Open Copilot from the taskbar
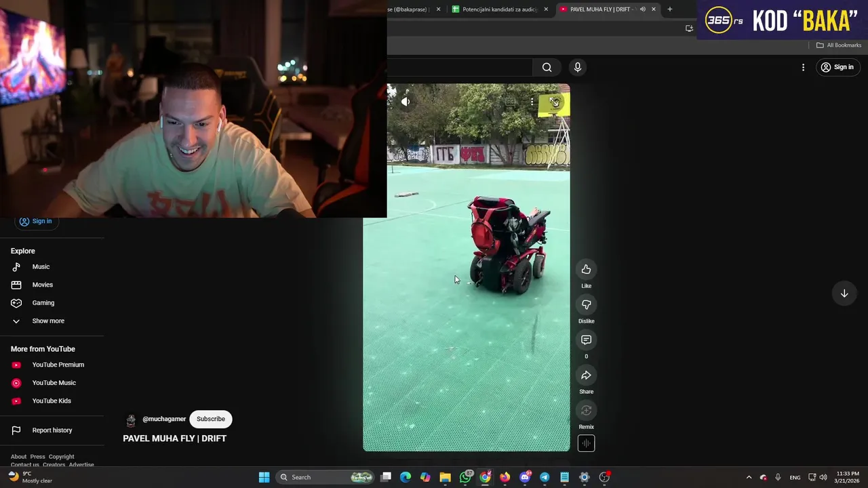868x488 pixels. coord(425,477)
